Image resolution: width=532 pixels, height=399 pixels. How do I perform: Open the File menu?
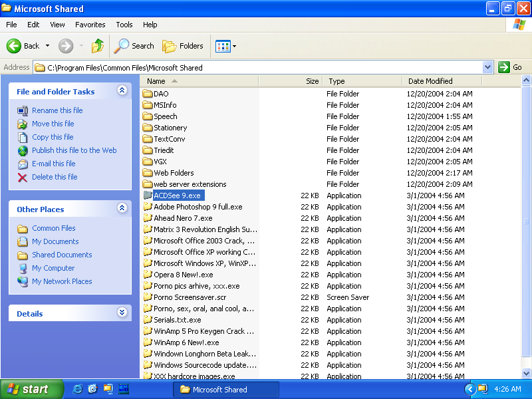coord(11,25)
